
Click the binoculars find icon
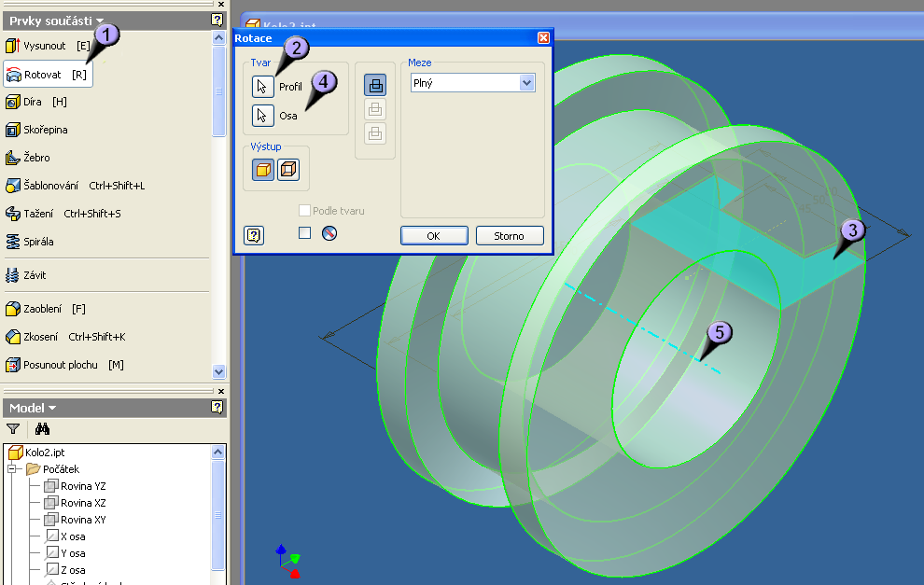(42, 429)
